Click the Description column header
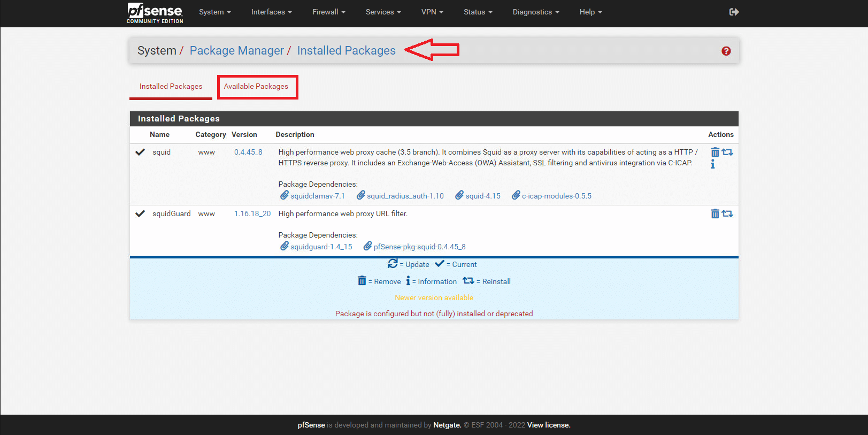 [x=295, y=134]
